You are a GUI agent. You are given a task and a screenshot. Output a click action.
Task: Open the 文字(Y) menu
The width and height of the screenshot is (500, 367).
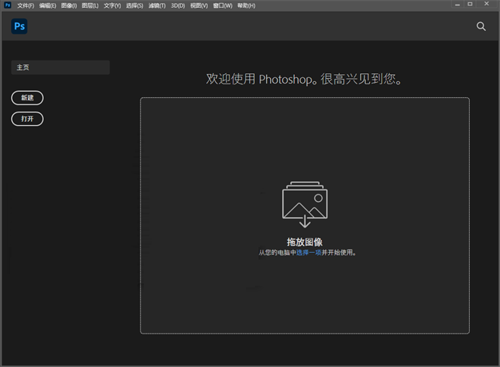(x=112, y=6)
